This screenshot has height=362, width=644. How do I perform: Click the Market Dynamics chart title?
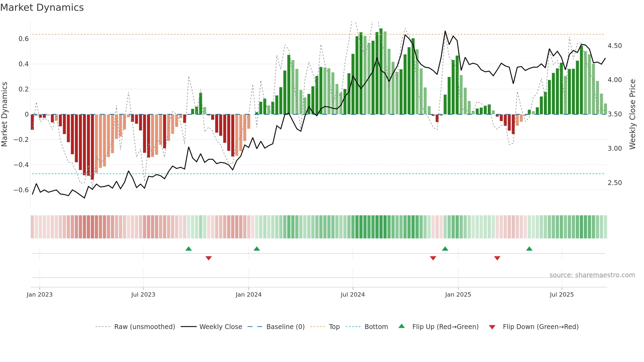42,8
